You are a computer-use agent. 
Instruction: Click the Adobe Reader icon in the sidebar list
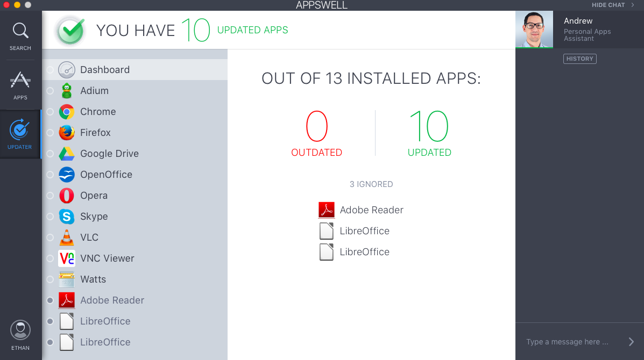[x=67, y=300]
